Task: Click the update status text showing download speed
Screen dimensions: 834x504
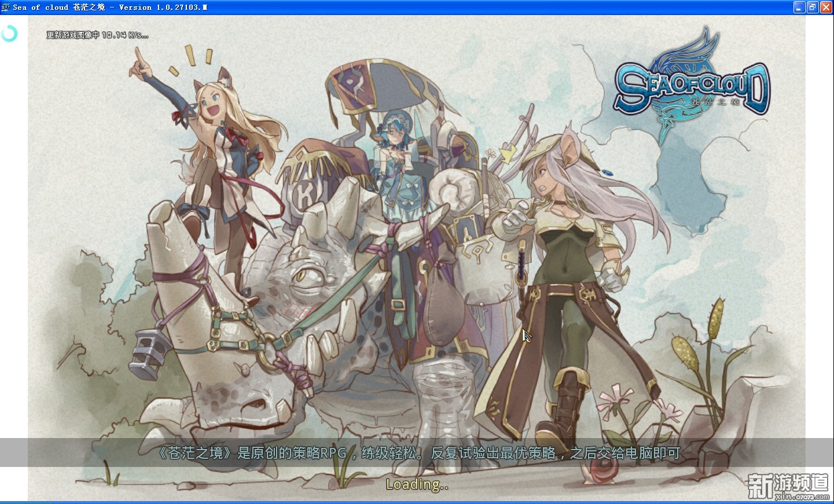Action: coord(97,35)
